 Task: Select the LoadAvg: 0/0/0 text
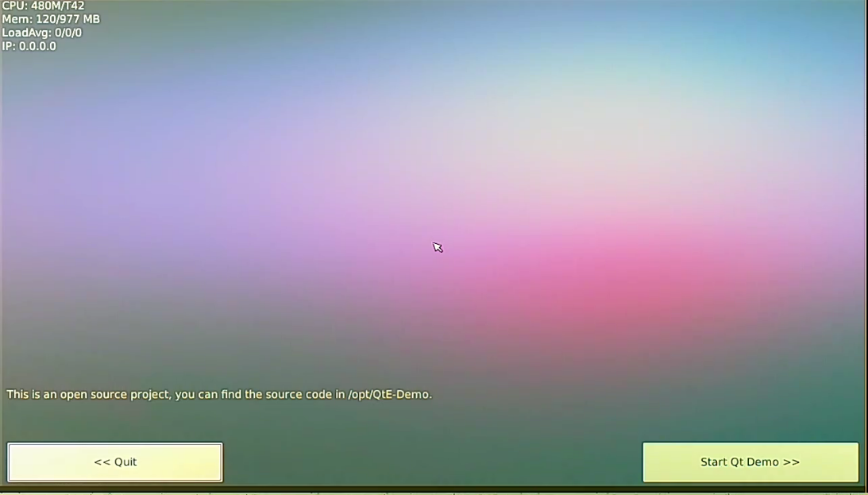42,33
